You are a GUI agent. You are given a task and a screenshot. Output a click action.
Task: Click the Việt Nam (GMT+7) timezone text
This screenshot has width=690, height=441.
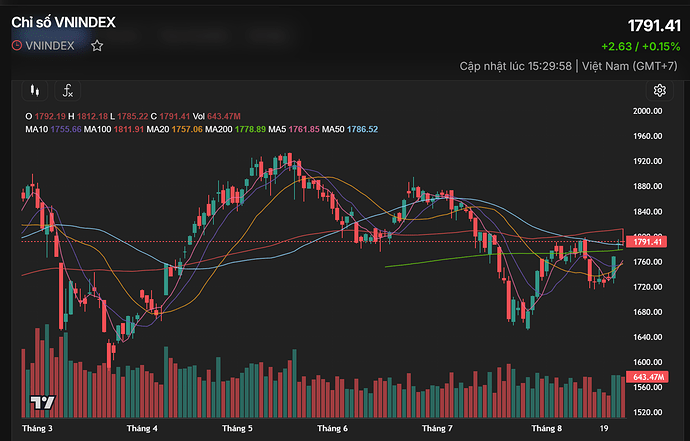tap(630, 66)
